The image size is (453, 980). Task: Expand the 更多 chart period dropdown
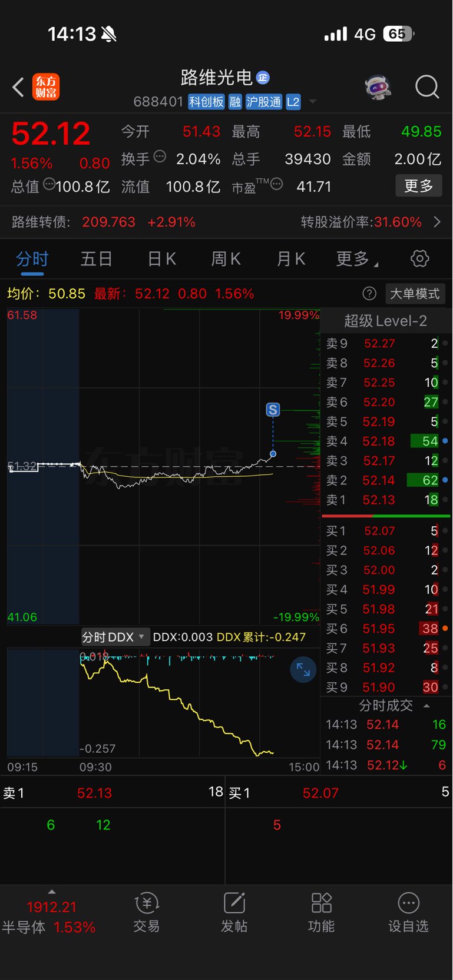[x=357, y=259]
